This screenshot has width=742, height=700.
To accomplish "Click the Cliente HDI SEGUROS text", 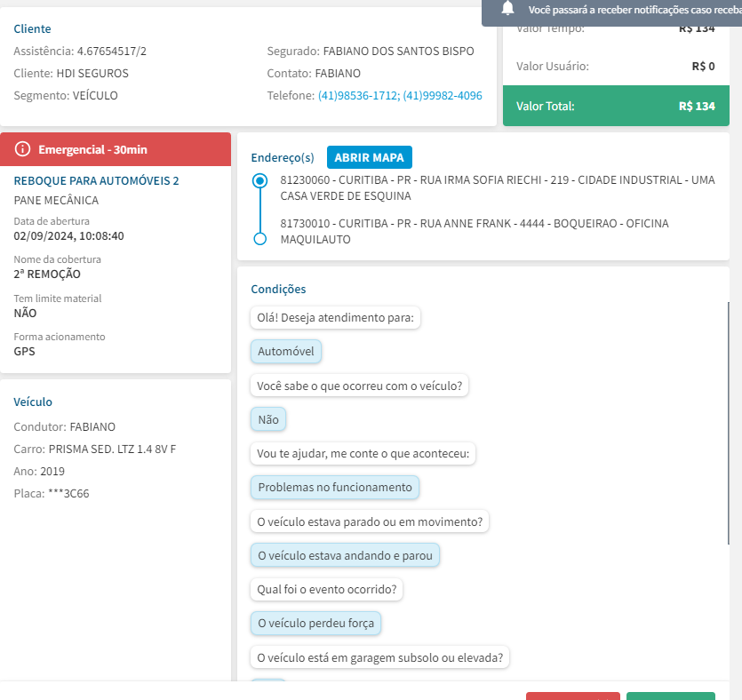I will click(71, 74).
